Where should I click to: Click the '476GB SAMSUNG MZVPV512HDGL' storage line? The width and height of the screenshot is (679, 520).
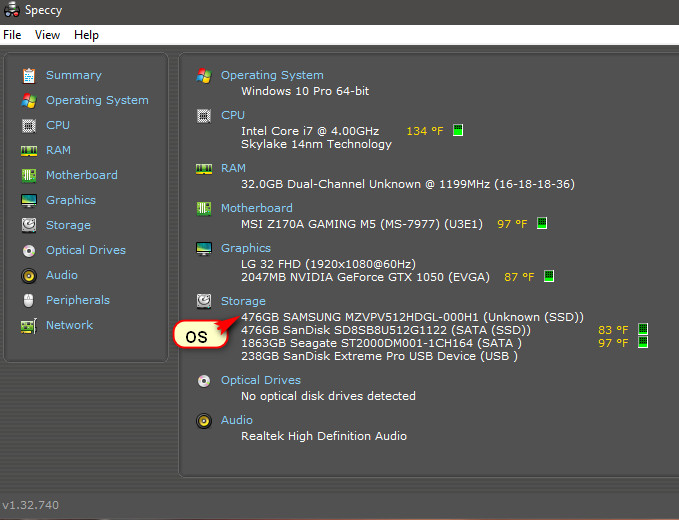412,317
